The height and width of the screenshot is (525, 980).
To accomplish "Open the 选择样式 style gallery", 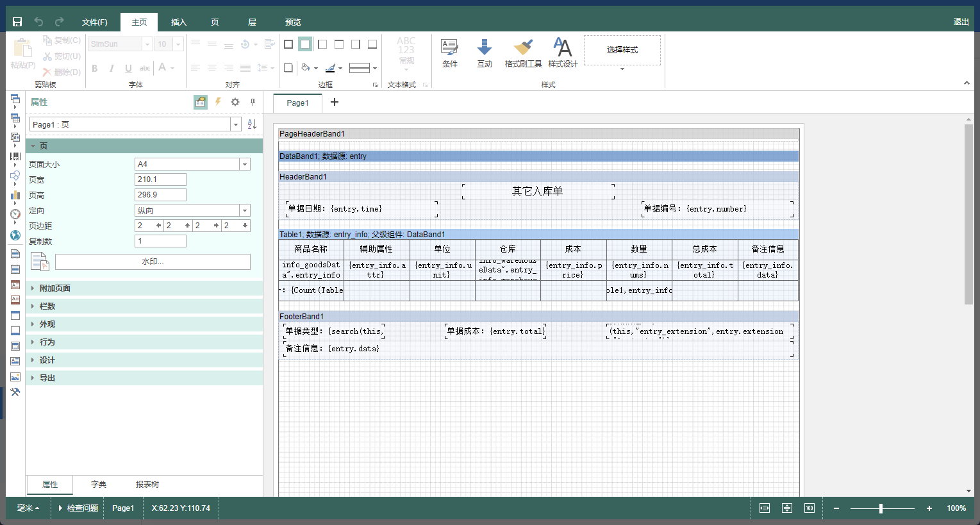I will [622, 50].
